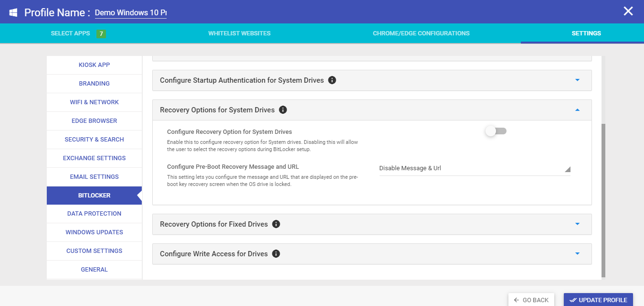
Task: Click info icon beside Recovery Options for System Drives
Action: tap(283, 109)
